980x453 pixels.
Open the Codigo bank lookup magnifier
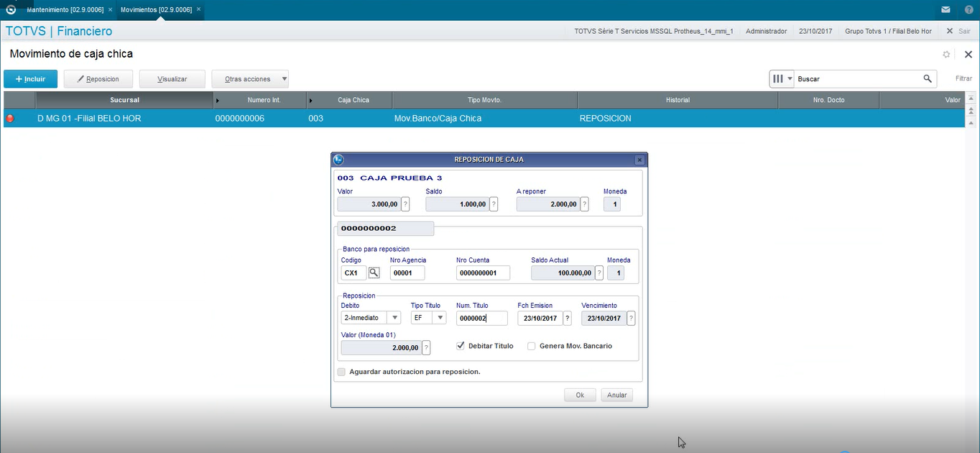point(374,273)
